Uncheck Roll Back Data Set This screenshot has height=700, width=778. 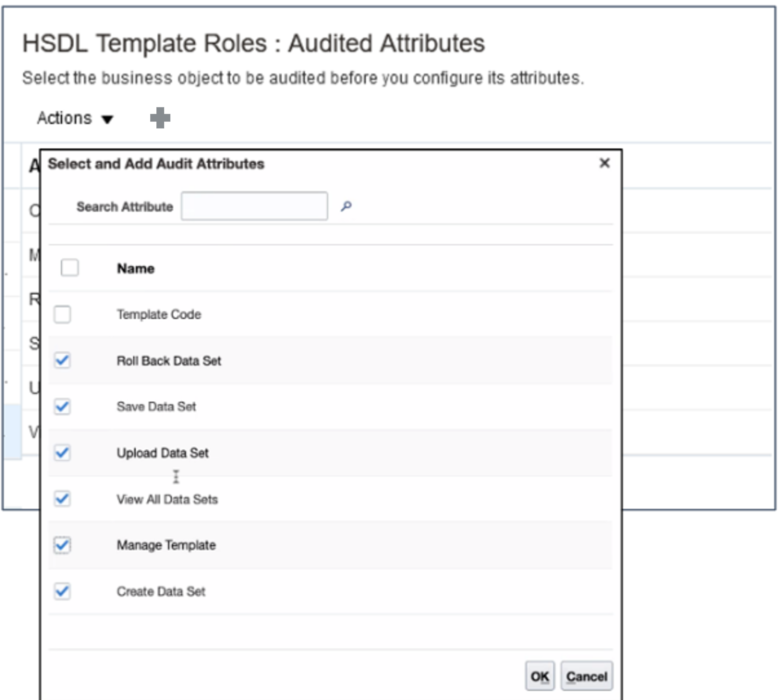tap(62, 360)
